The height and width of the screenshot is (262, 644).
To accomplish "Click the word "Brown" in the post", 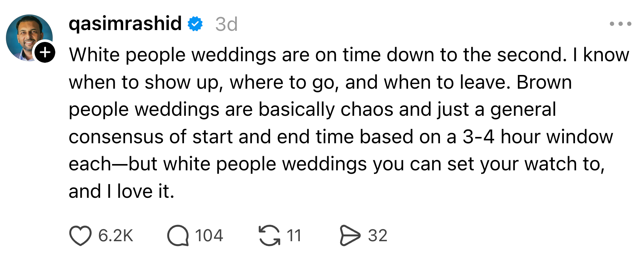I will (x=544, y=82).
